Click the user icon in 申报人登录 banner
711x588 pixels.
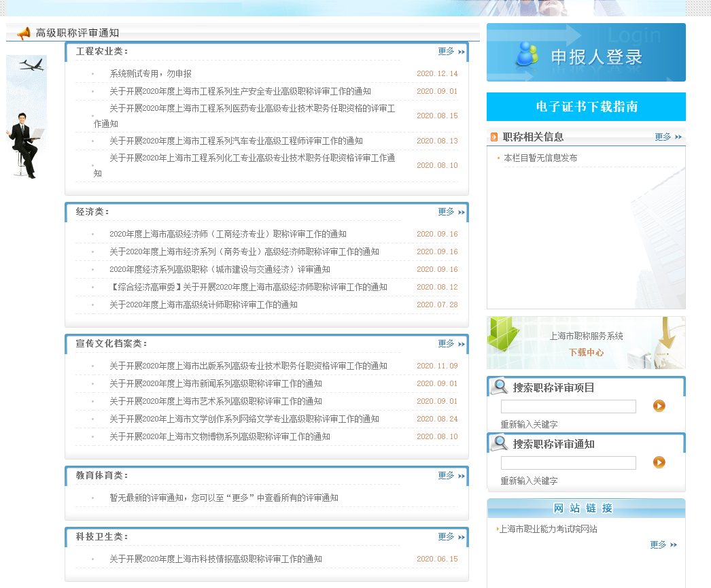[527, 54]
